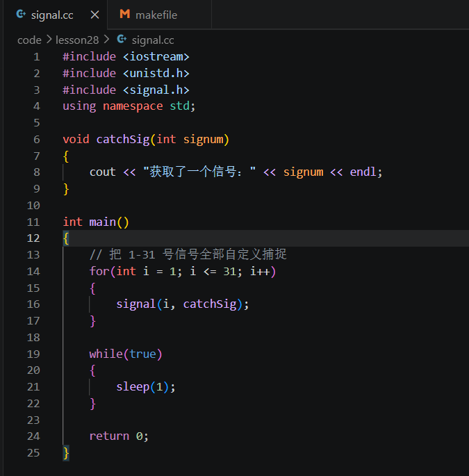
Task: Click 'while' keyword on line 19
Action: pyautogui.click(x=106, y=354)
